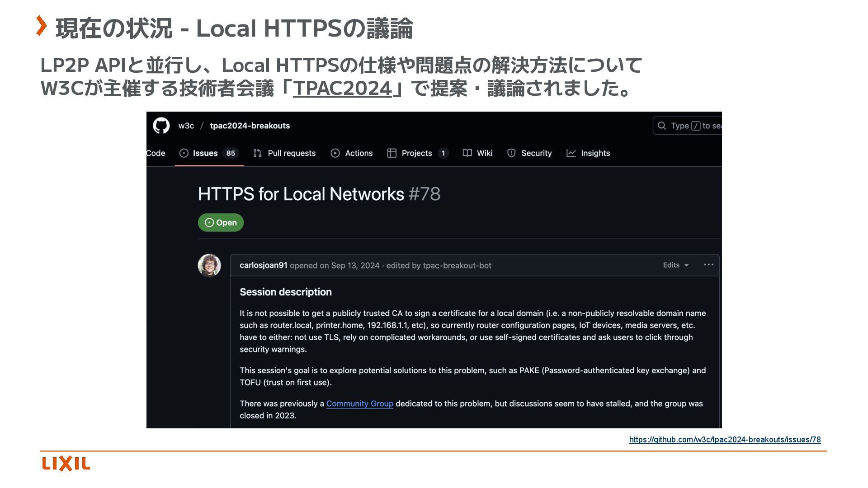Click the 'opened on Sep 13, 2024' timestamp
Screen dimensions: 868x488
pyautogui.click(x=335, y=266)
